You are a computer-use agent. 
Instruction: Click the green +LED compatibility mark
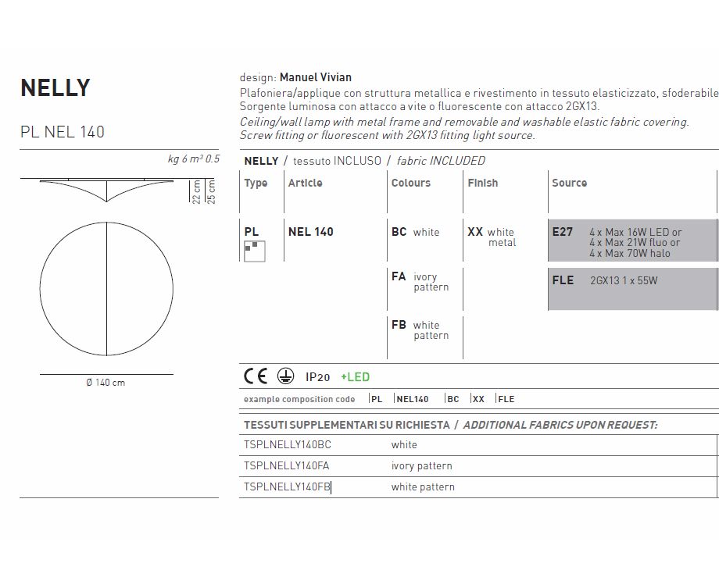pyautogui.click(x=355, y=377)
